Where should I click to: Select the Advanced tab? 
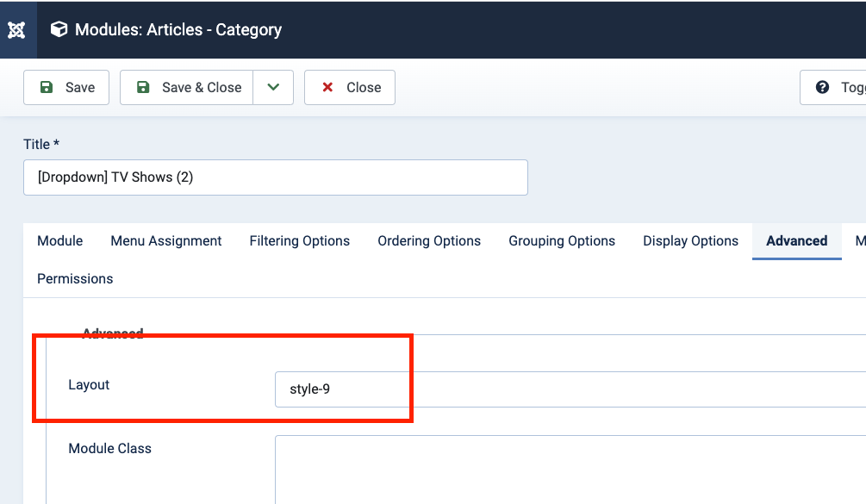click(x=796, y=241)
